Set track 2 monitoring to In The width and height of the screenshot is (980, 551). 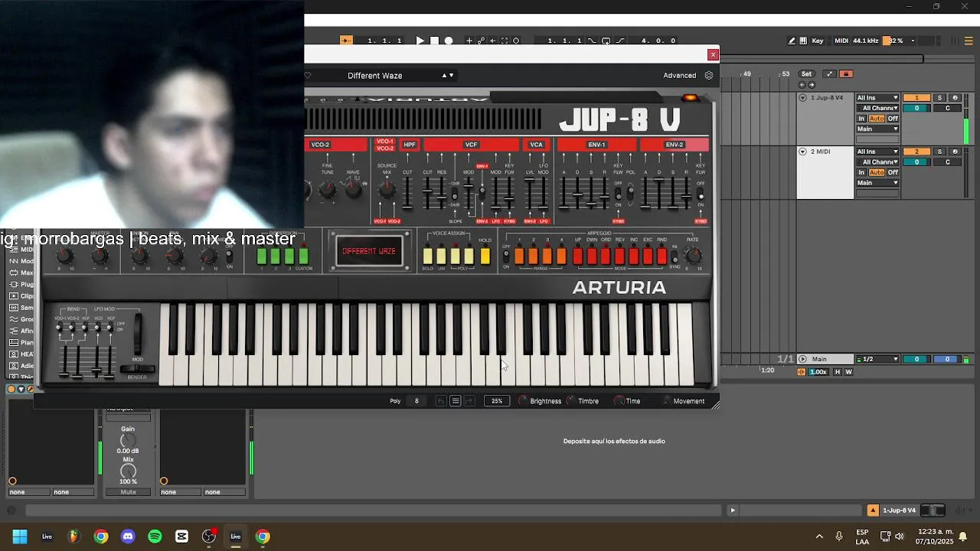coord(861,172)
